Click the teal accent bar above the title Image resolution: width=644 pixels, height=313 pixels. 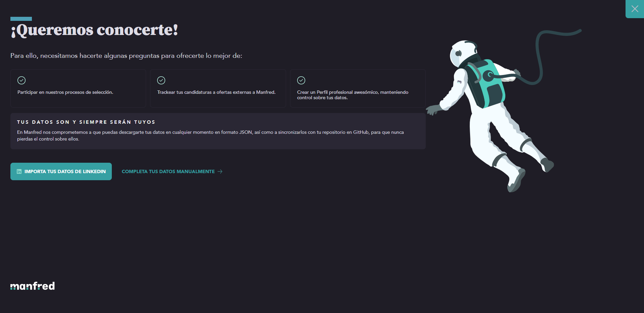click(21, 19)
